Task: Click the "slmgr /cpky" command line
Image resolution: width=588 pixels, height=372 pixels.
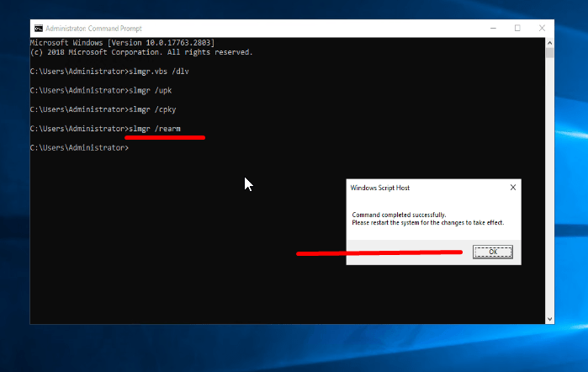Action: [151, 109]
